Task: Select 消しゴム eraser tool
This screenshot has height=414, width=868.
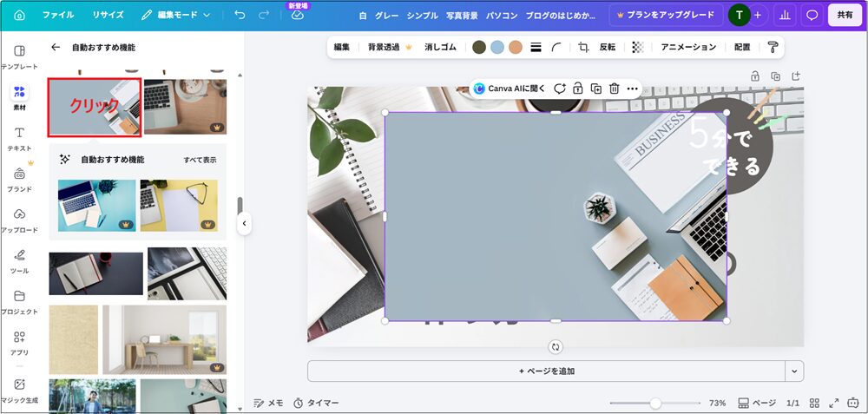Action: tap(440, 48)
